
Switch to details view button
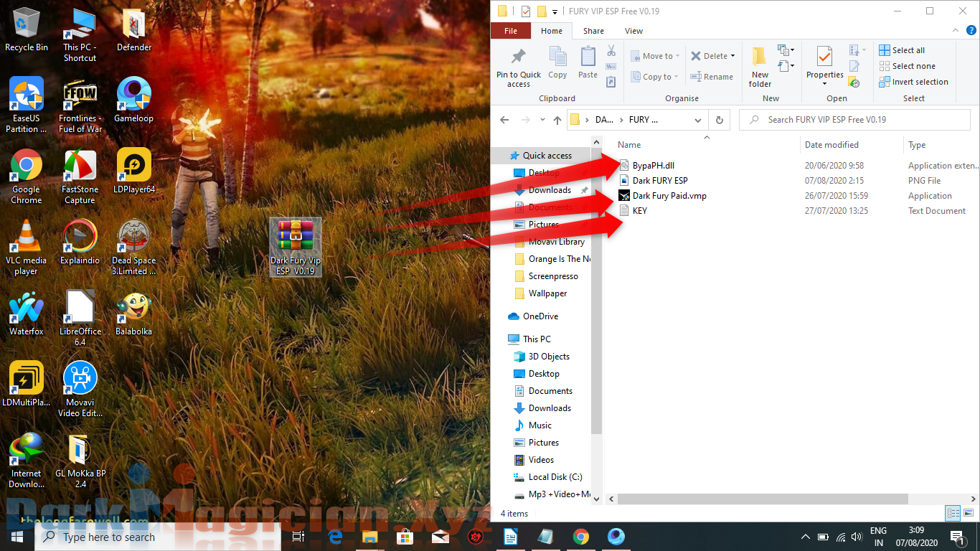click(x=953, y=513)
